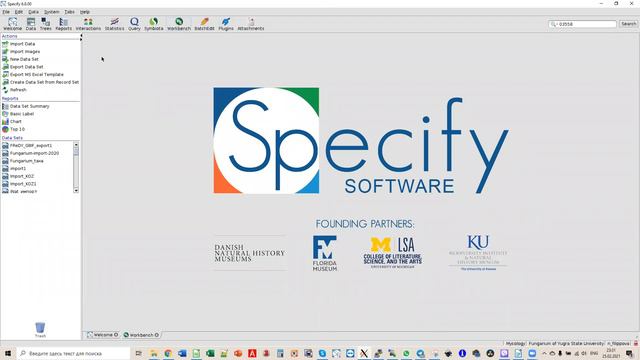The width and height of the screenshot is (640, 360).
Task: Open the search magnifier options dropdown
Action: 554,24
